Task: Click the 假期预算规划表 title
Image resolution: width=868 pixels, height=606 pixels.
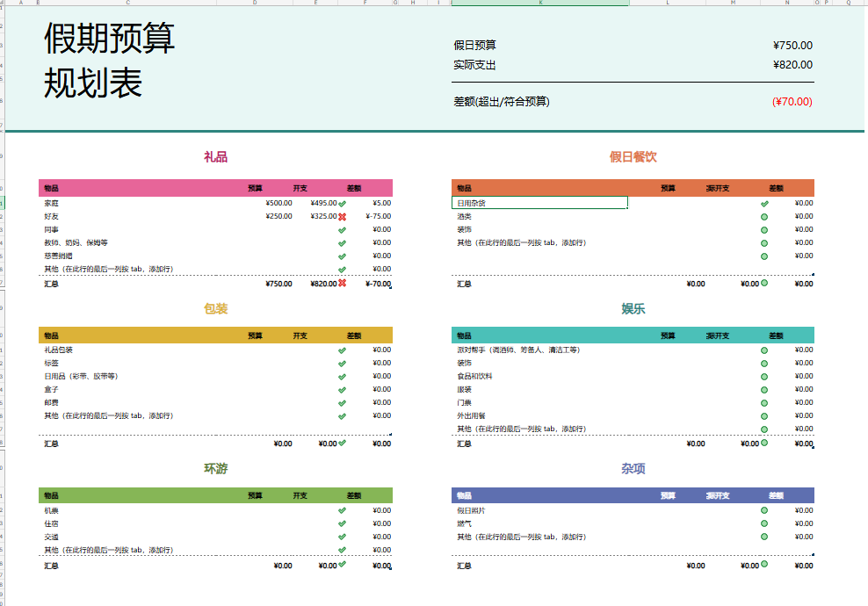Action: point(109,61)
